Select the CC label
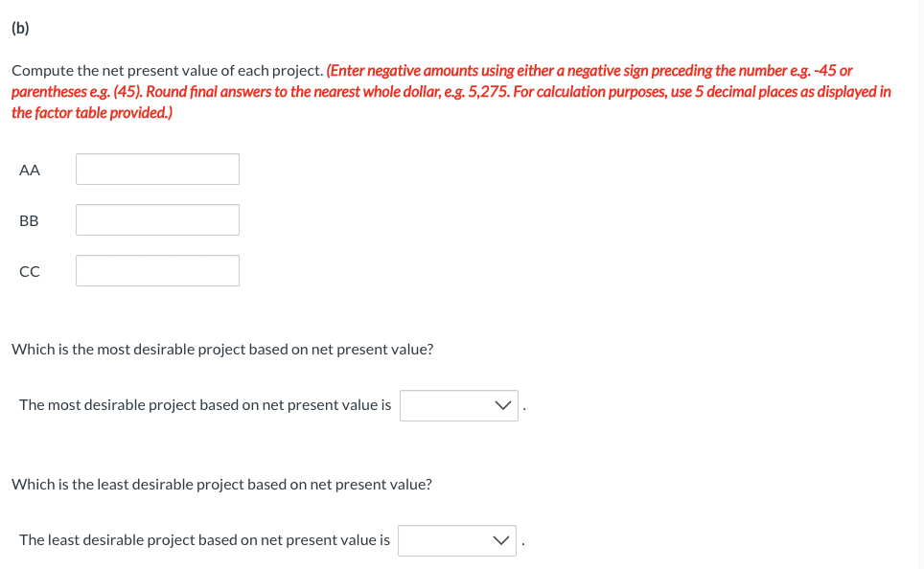The image size is (924, 569). 30,271
